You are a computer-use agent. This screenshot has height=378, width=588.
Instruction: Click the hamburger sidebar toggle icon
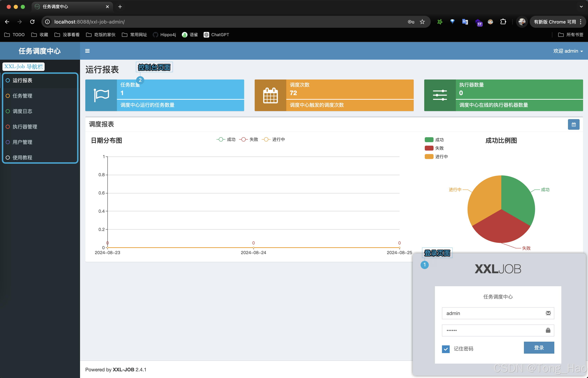click(87, 51)
